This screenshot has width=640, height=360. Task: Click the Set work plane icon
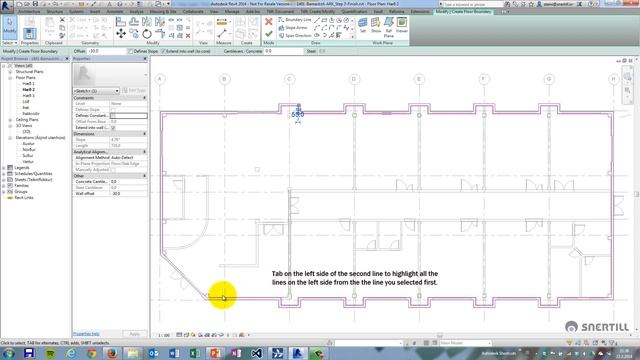(362, 25)
